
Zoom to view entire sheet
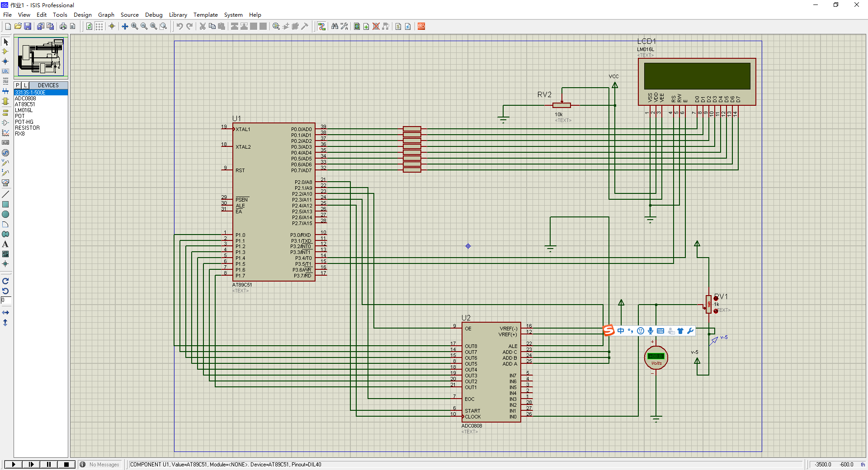pos(154,26)
